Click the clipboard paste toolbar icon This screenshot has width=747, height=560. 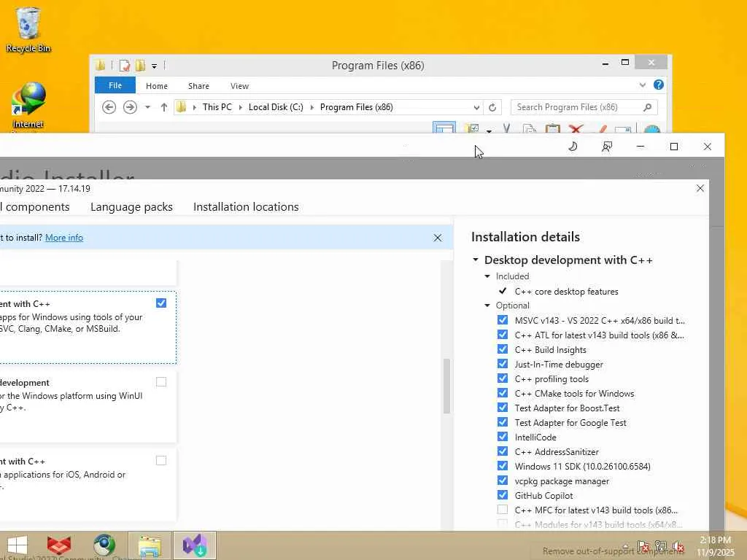tap(553, 129)
